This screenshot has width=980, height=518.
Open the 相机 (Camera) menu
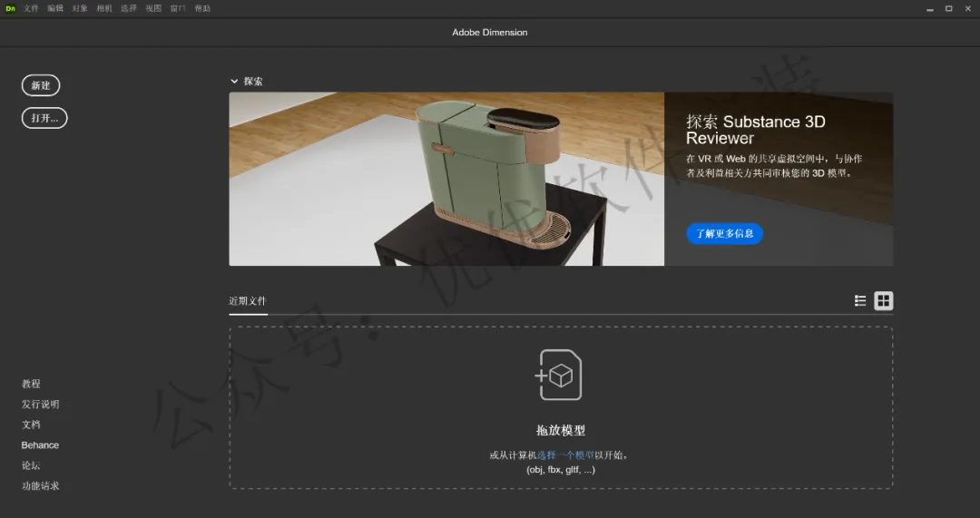point(104,8)
